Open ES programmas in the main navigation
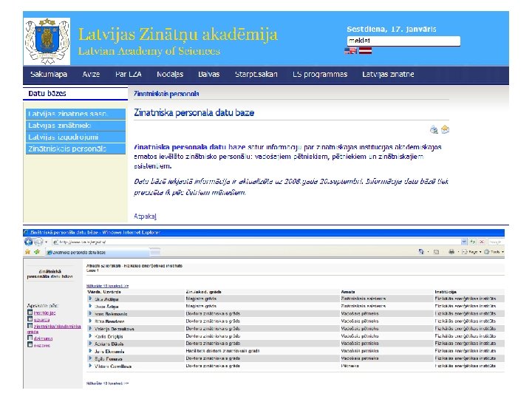532x399 pixels. point(320,75)
